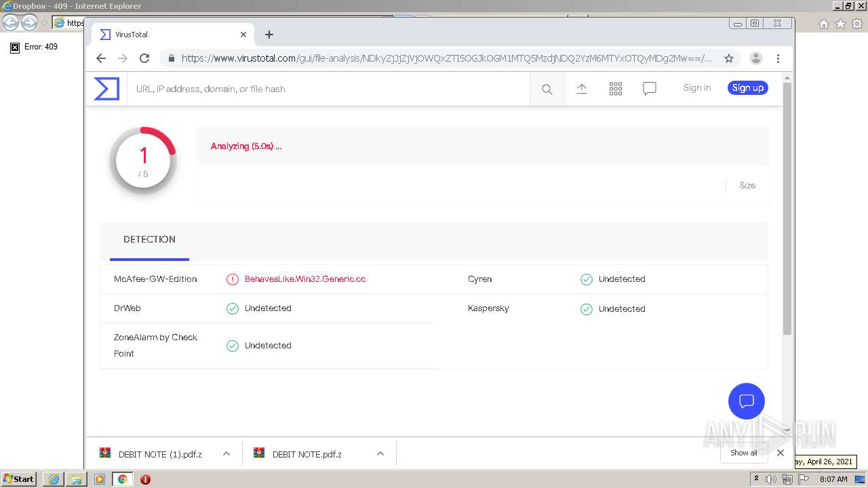Image resolution: width=868 pixels, height=488 pixels.
Task: Open file explorer taskbar icon
Action: tap(77, 479)
